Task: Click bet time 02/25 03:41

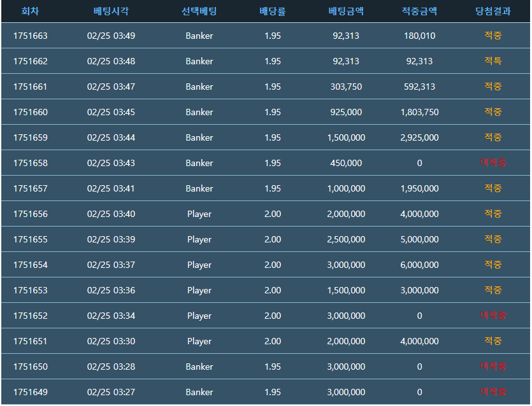Action: tap(111, 188)
